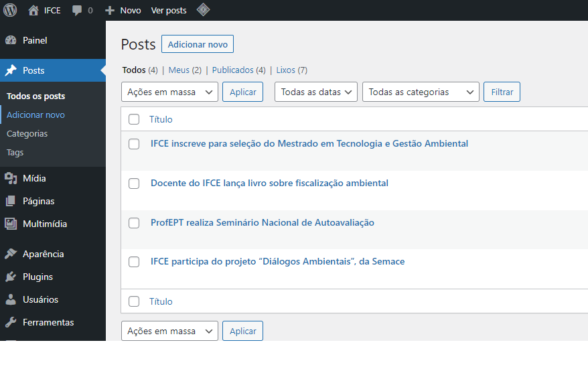Sort by the Título header column link

161,119
